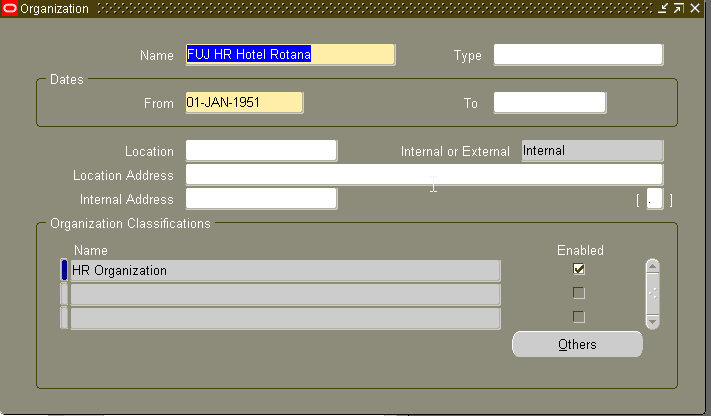Focus the Type field
Viewport: 711px width, 416px height.
coord(578,54)
